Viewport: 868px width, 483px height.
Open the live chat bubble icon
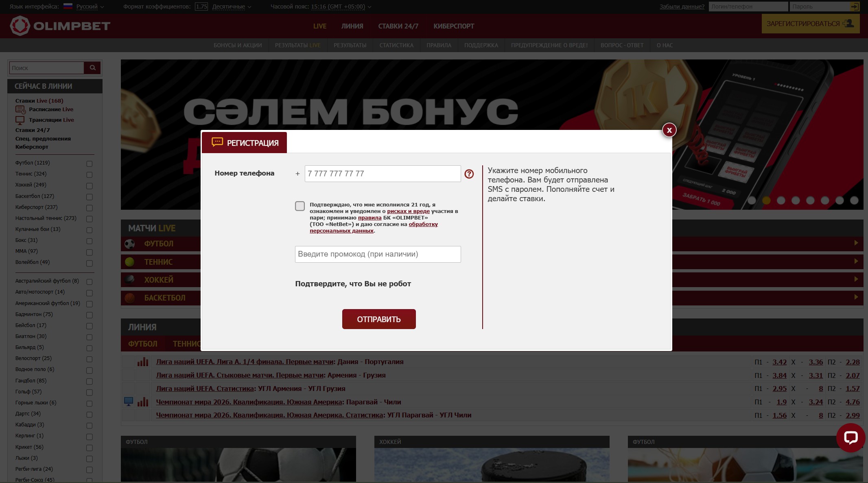click(851, 438)
